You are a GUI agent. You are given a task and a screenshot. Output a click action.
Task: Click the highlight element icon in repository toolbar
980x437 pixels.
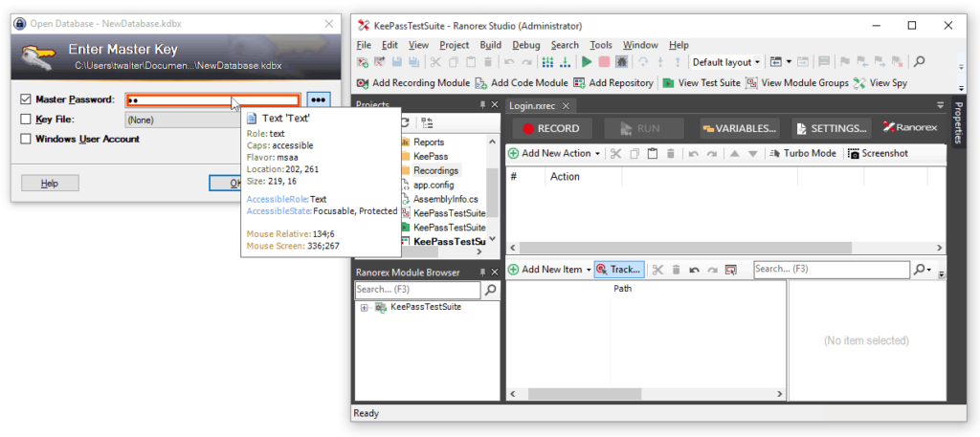pyautogui.click(x=730, y=270)
